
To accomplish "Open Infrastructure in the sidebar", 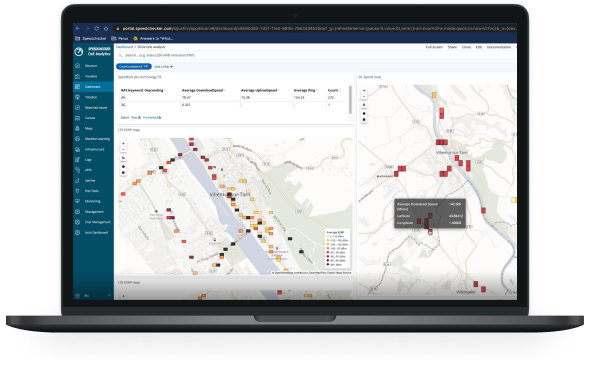I will [x=94, y=149].
